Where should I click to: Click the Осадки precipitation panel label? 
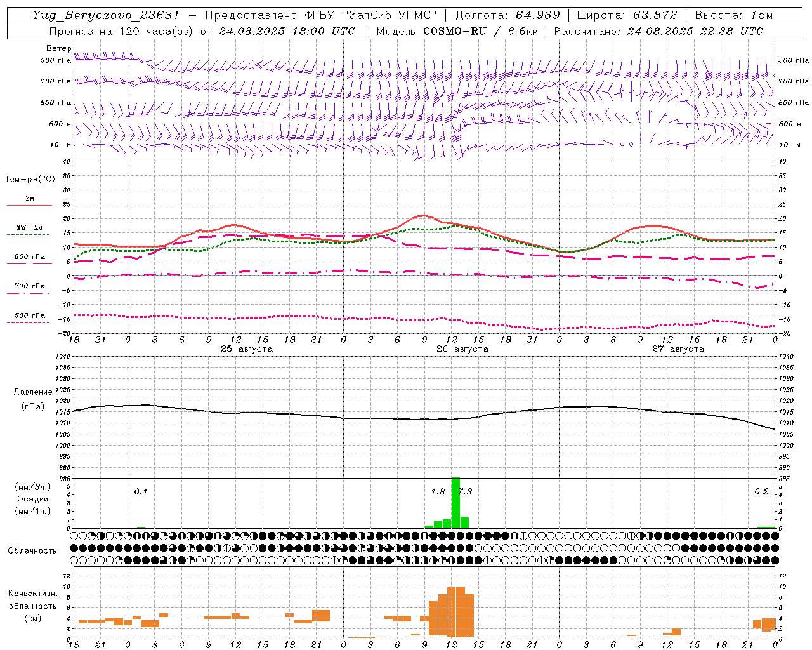click(x=32, y=499)
